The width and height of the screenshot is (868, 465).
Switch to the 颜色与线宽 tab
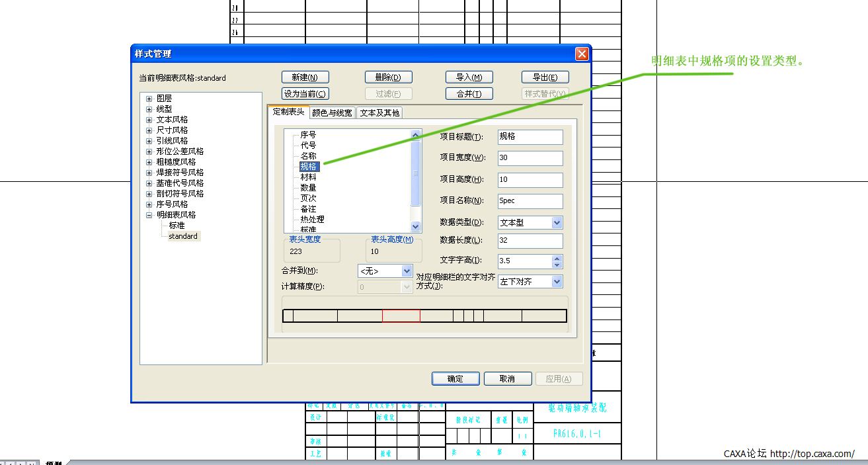(332, 113)
